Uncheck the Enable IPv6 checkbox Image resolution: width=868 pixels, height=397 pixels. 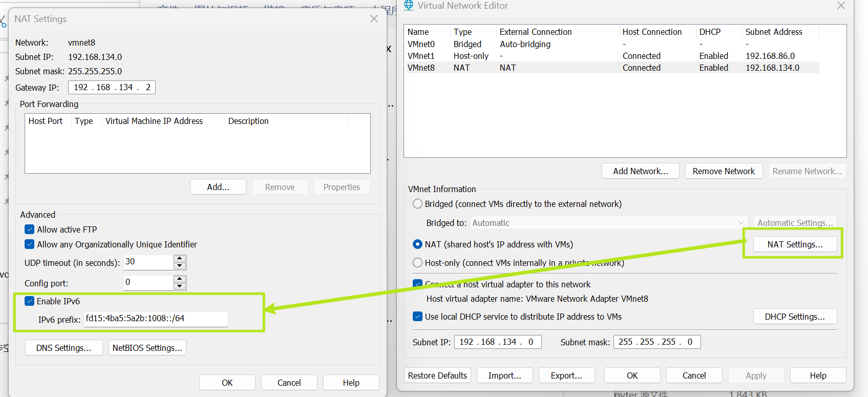pyautogui.click(x=30, y=301)
